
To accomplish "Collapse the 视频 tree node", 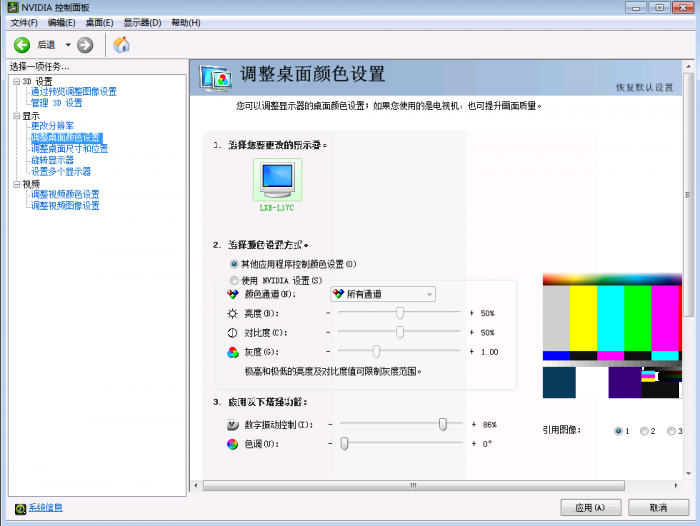I will [17, 184].
